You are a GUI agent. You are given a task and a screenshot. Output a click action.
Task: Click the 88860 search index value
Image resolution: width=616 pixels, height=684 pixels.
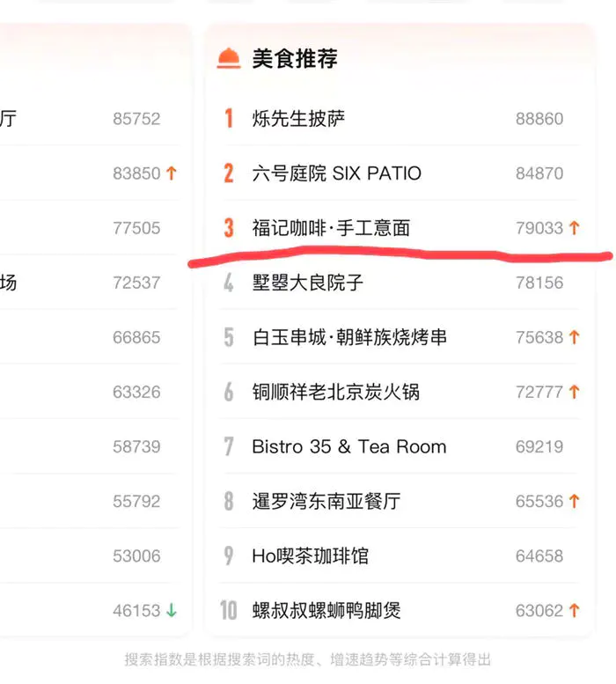pyautogui.click(x=539, y=119)
